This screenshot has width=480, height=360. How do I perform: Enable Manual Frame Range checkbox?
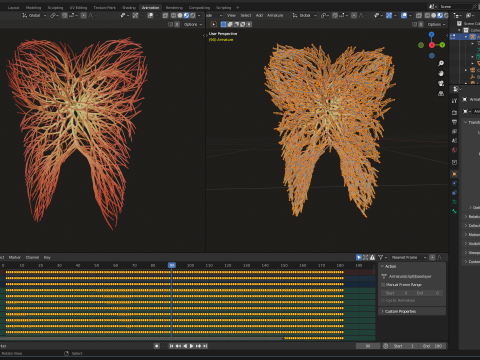click(383, 285)
